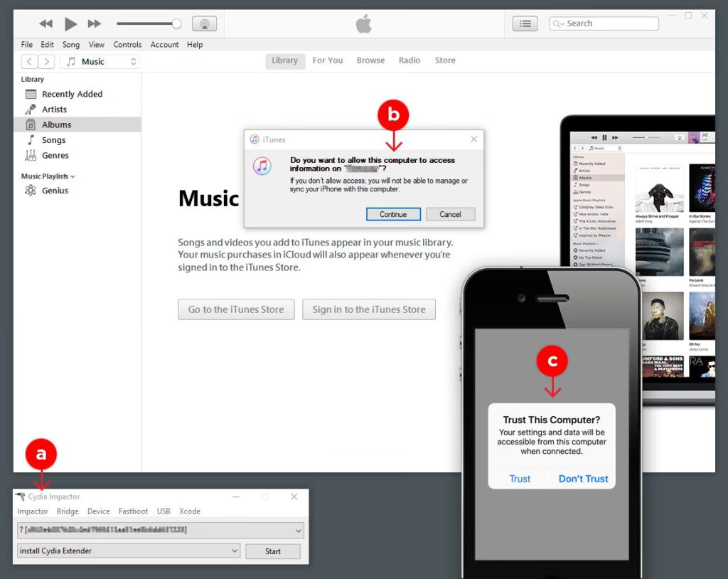Select Recently Added in the sidebar

(x=72, y=94)
